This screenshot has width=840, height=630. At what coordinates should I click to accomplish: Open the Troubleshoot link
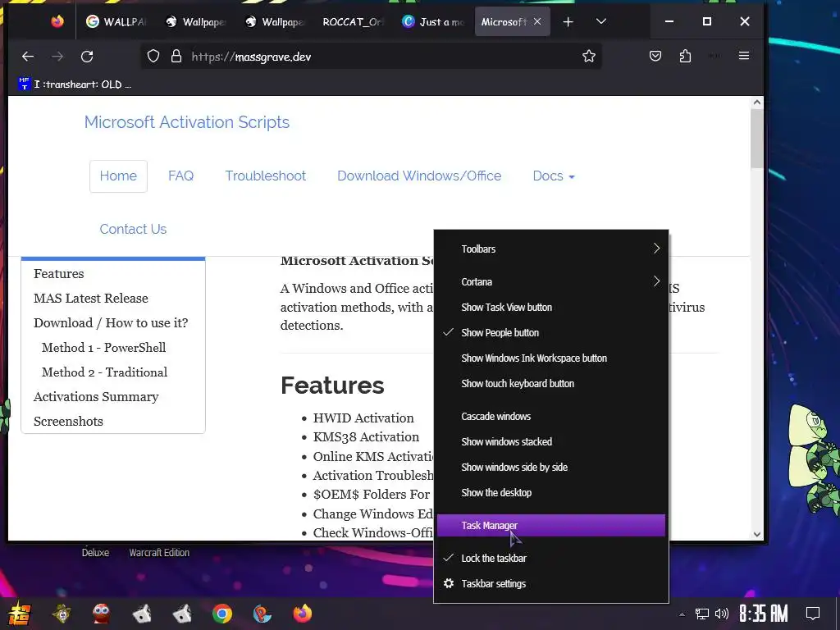[265, 176]
